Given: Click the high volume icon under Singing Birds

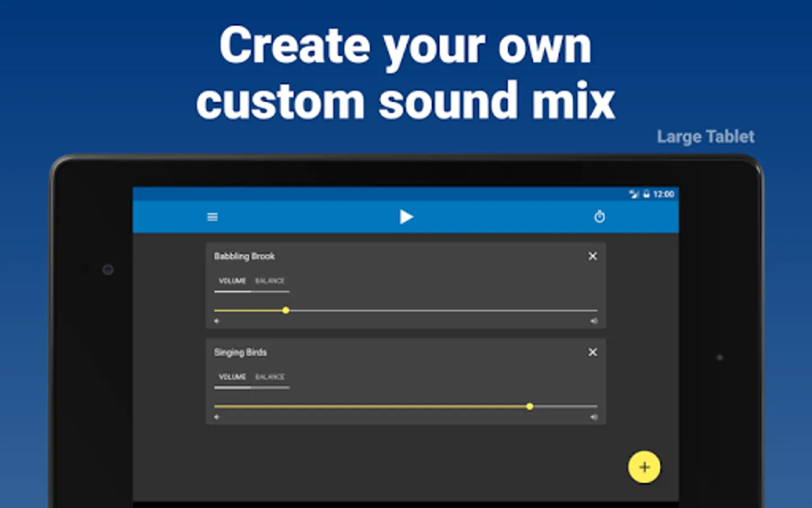Looking at the screenshot, I should tap(594, 417).
